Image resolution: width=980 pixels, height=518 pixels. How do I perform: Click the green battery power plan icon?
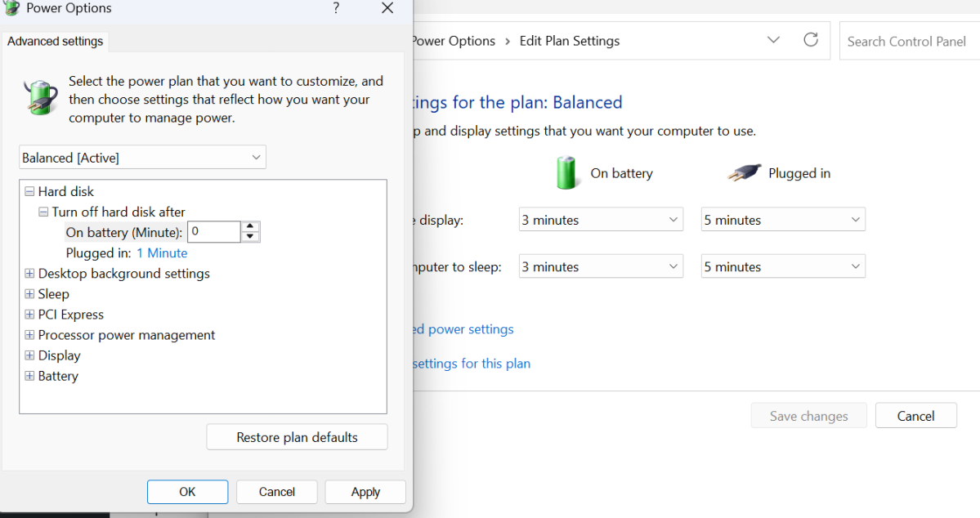tap(40, 98)
